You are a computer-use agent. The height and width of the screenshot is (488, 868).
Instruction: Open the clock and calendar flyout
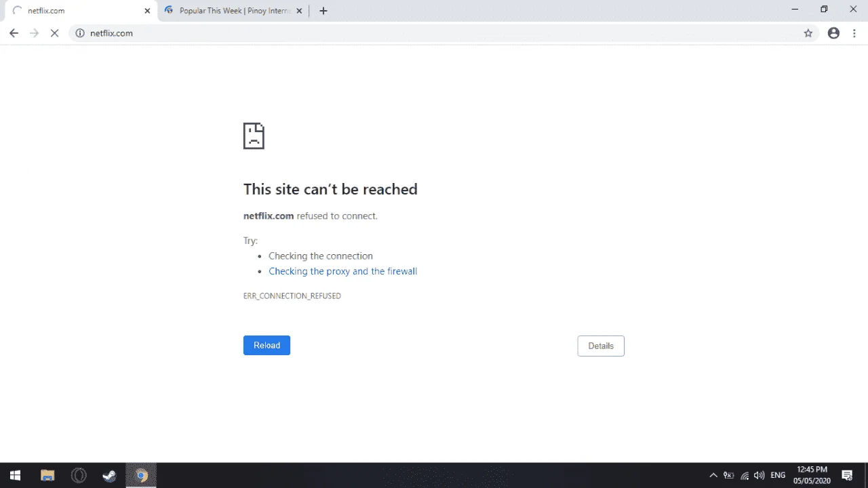pyautogui.click(x=812, y=475)
